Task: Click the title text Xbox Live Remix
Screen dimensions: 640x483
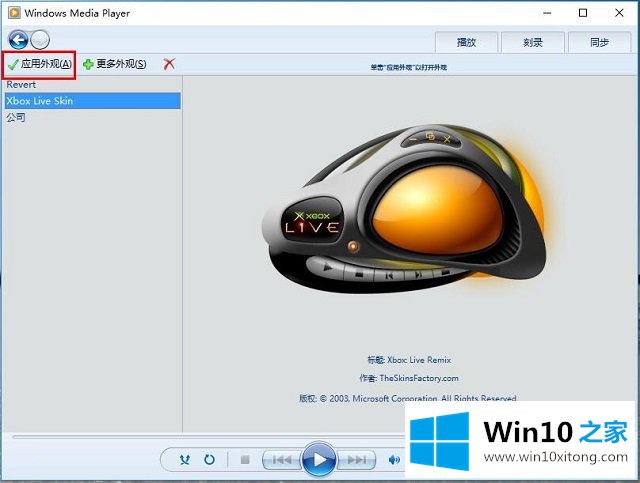Action: pos(419,360)
